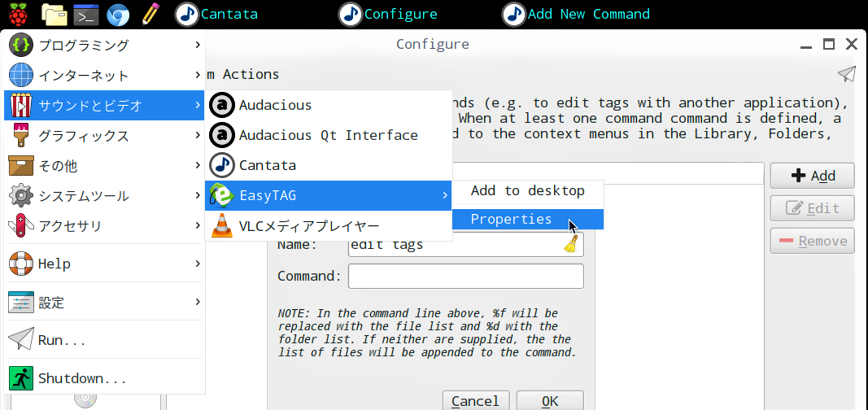Image resolution: width=868 pixels, height=410 pixels.
Task: Click the アクセサリ pocket knife icon
Action: [x=21, y=225]
